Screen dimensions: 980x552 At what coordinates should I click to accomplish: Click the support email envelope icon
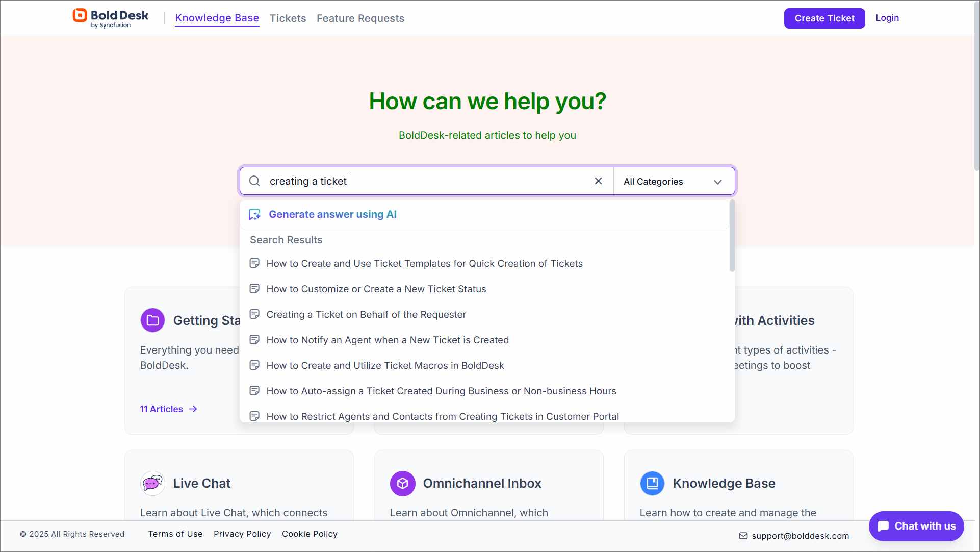[743, 536]
